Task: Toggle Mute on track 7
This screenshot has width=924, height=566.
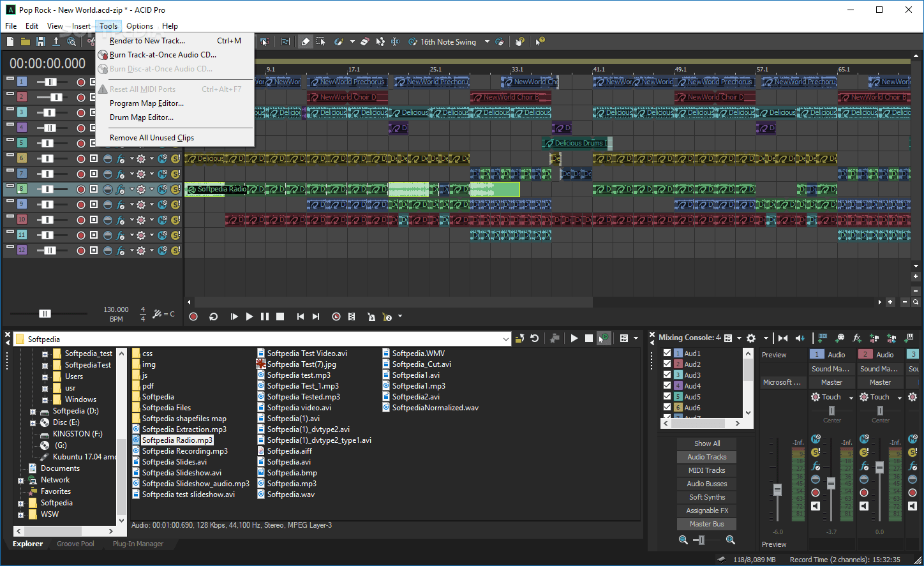Action: click(163, 174)
